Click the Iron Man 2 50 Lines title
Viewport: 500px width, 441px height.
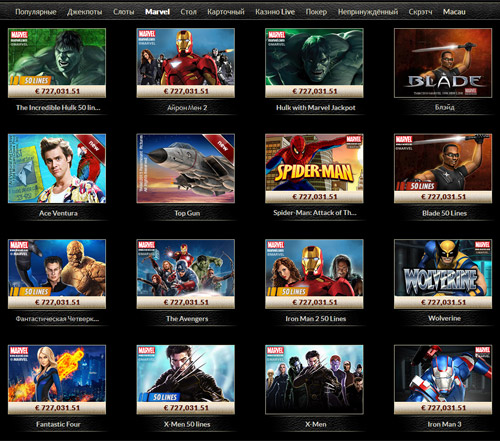[315, 319]
